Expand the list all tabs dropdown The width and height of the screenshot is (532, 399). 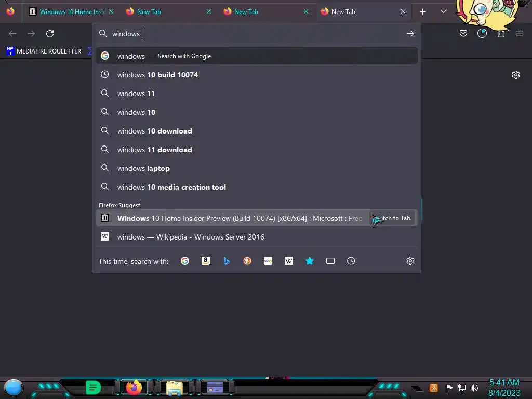(x=444, y=11)
